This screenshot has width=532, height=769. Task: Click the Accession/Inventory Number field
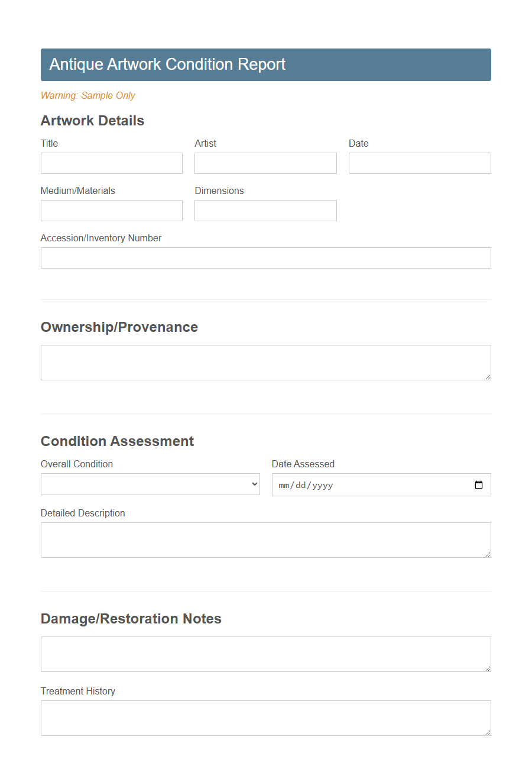(x=265, y=258)
